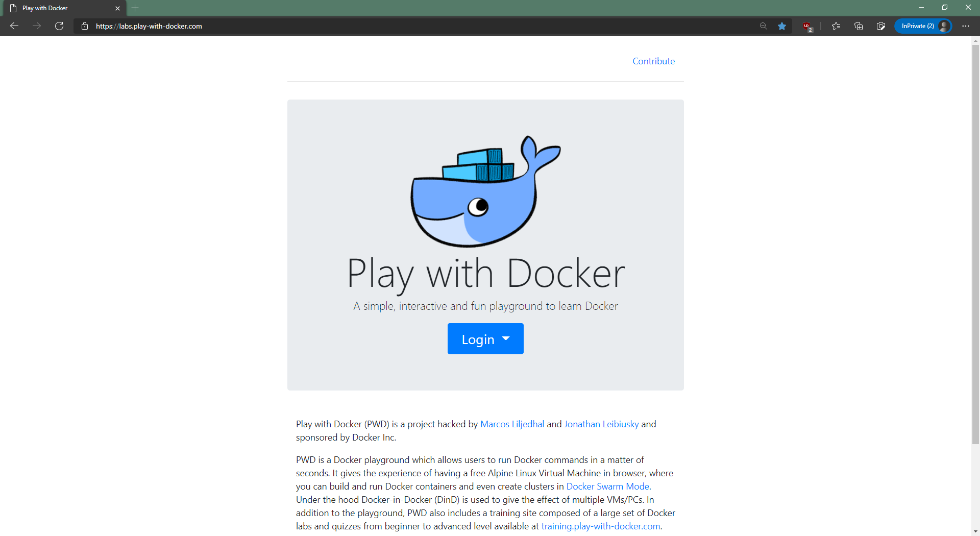
Task: Open Marcos Liljedhal's link
Action: [512, 424]
